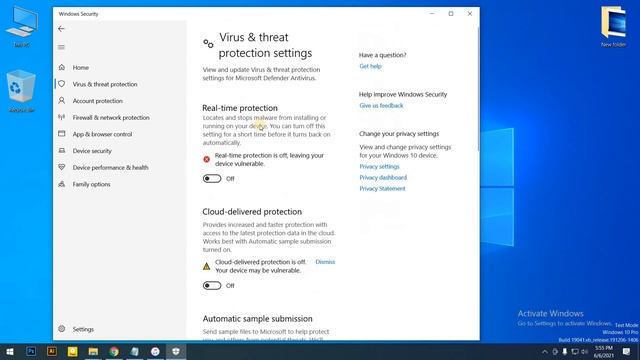This screenshot has width=640, height=360.
Task: Click the Windows Security vertical scrollbar
Action: click(478, 90)
